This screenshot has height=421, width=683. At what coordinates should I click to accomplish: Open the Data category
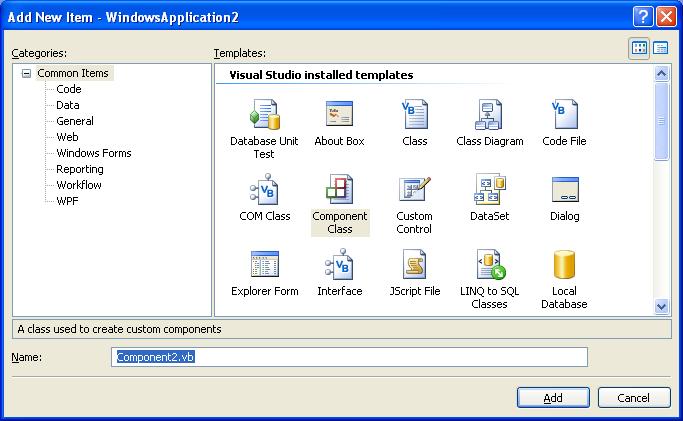point(68,105)
